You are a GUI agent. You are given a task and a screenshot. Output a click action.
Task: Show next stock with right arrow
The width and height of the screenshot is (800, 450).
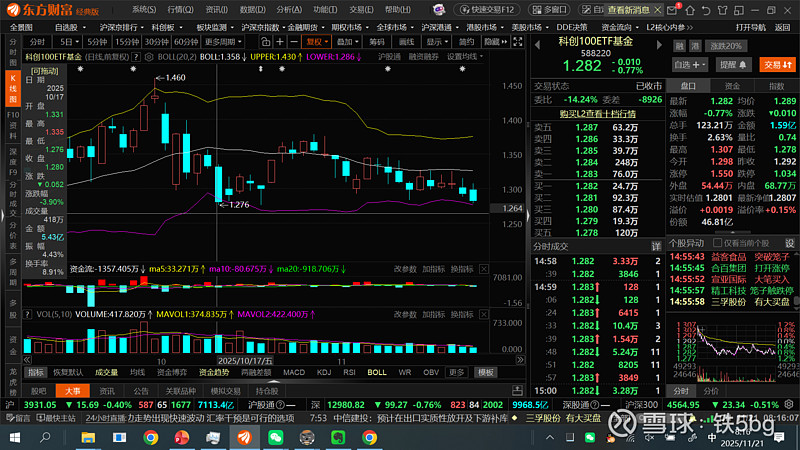coord(659,45)
